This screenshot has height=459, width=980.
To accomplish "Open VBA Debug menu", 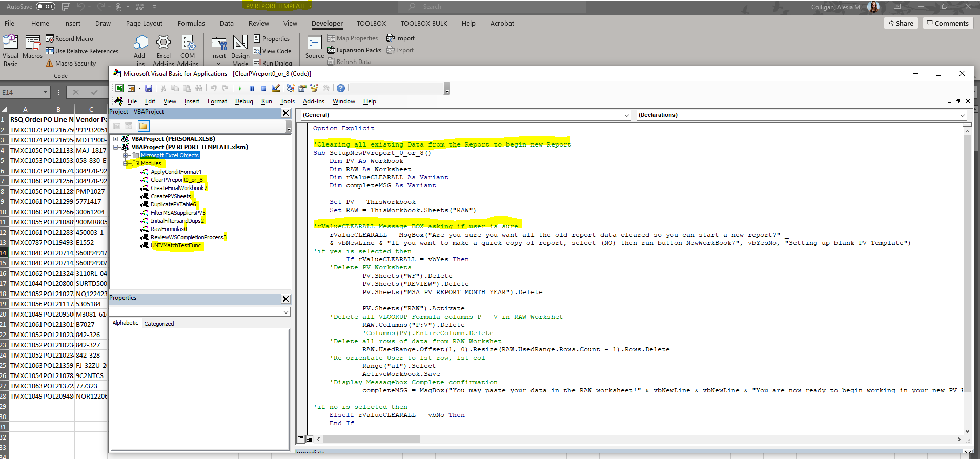I will [244, 101].
